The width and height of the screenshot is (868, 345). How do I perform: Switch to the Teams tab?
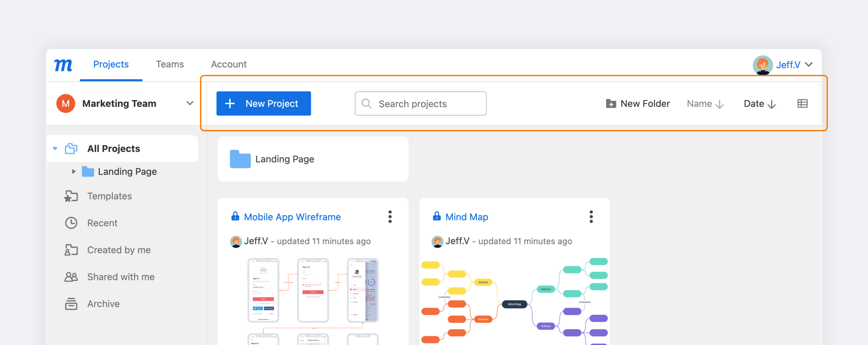tap(170, 64)
